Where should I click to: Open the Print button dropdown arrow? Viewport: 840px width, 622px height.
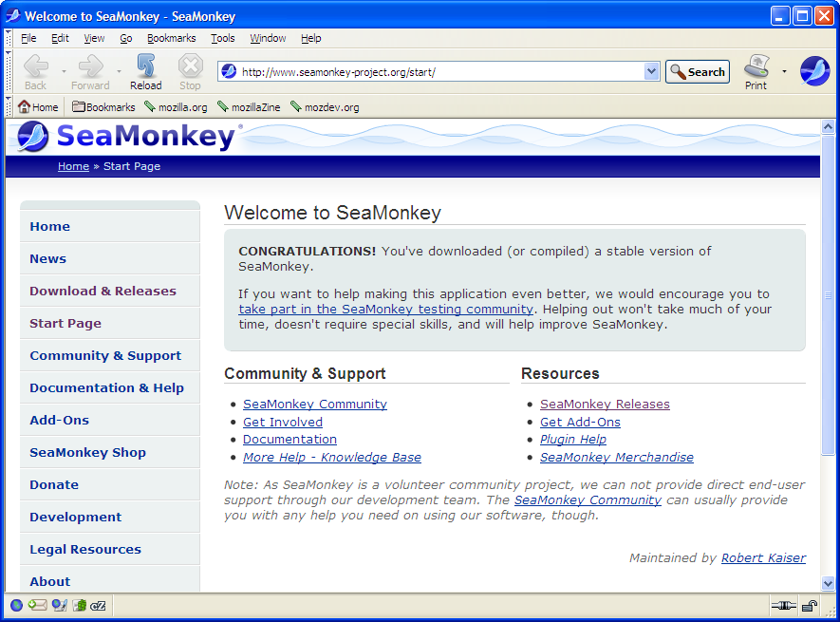[784, 71]
